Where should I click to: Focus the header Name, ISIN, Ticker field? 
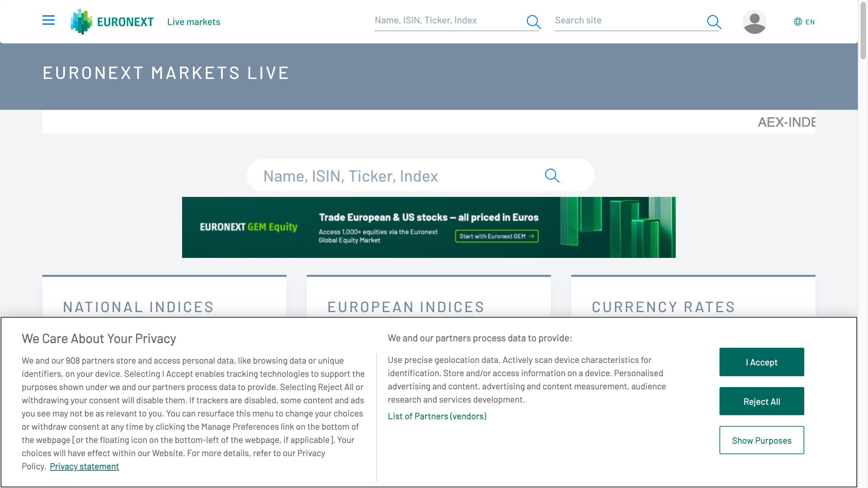pyautogui.click(x=448, y=21)
